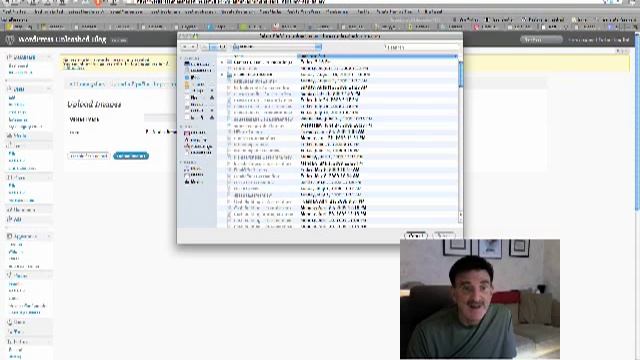
Task: Click the search field in the file dialog
Action: pyautogui.click(x=421, y=47)
